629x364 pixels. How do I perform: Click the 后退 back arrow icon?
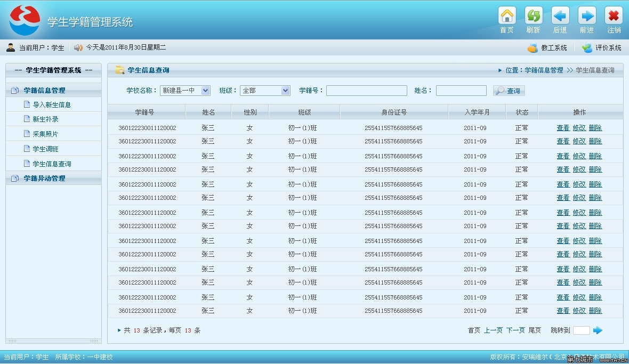pos(560,15)
